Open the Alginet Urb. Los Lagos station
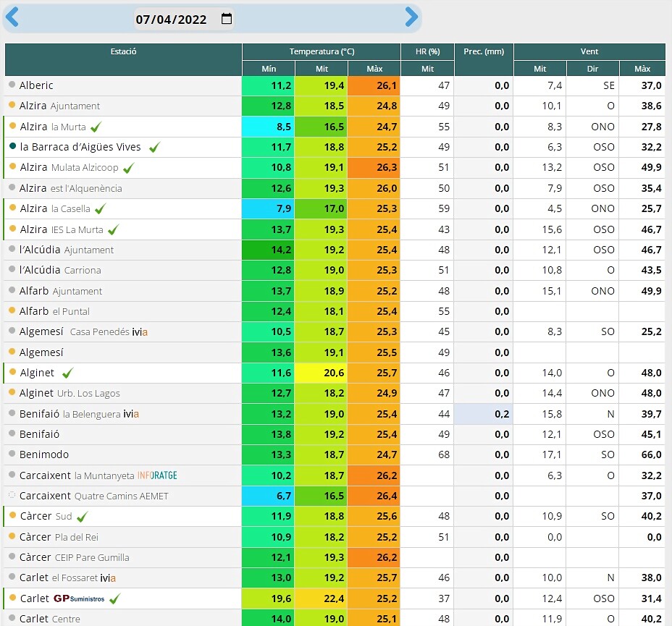 point(70,393)
